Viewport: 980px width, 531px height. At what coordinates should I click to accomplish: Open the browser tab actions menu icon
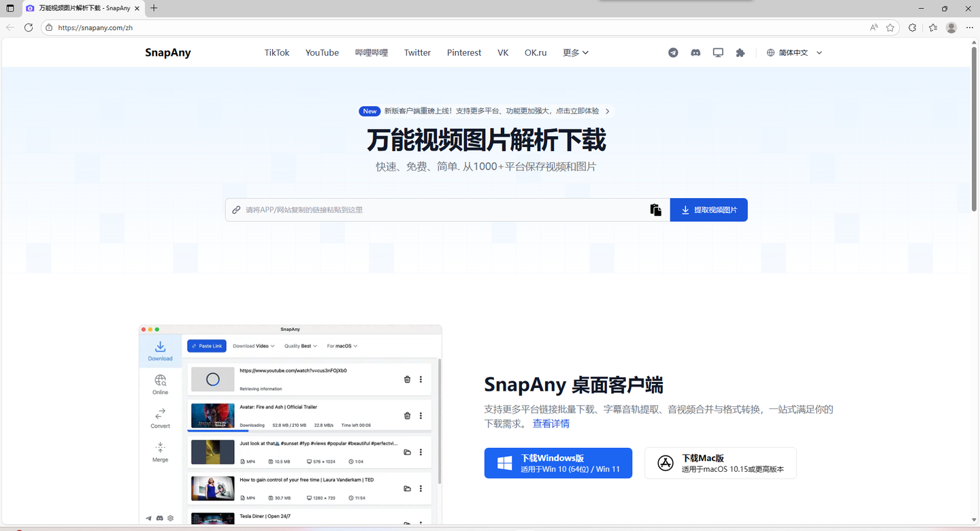pos(10,8)
